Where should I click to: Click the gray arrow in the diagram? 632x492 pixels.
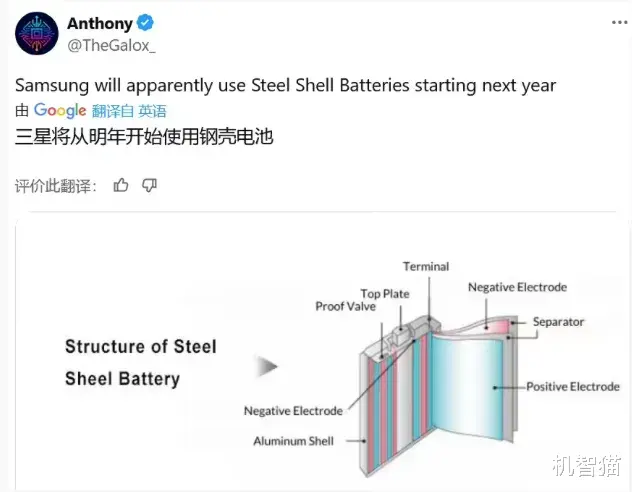266,367
